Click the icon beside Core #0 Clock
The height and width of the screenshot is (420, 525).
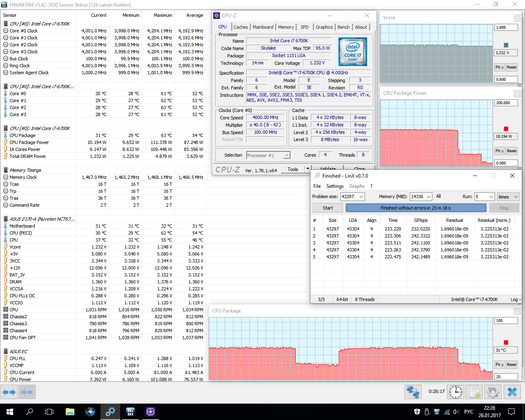pyautogui.click(x=6, y=31)
